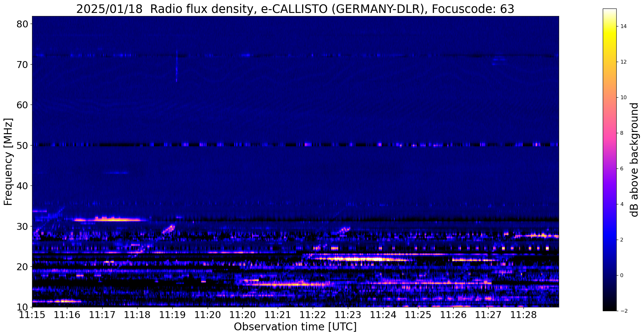Click the 11:19 time tick label
Viewport: 644px width, 336px height.
pos(172,315)
